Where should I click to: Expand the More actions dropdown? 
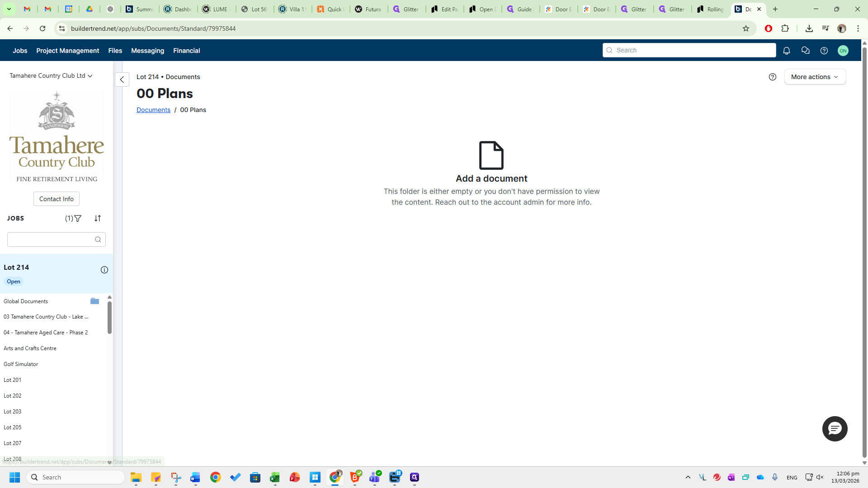click(x=815, y=77)
